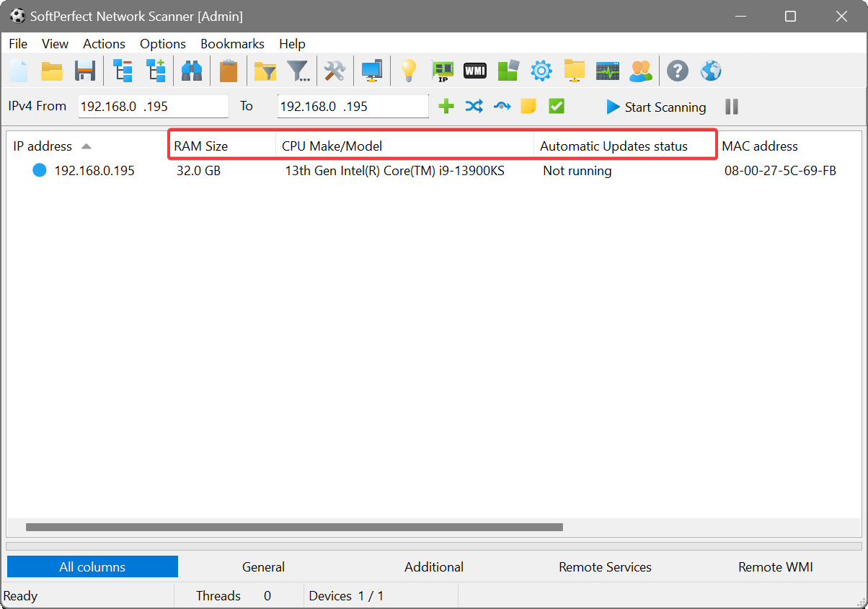The image size is (868, 609).
Task: Add IP range with the green plus icon
Action: (x=446, y=107)
